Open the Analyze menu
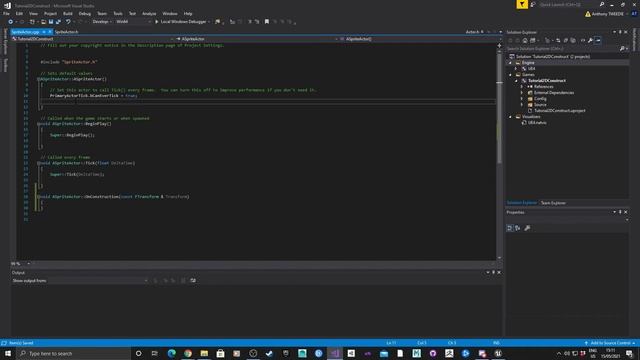Viewport: 640px width, 360px height. point(149,13)
